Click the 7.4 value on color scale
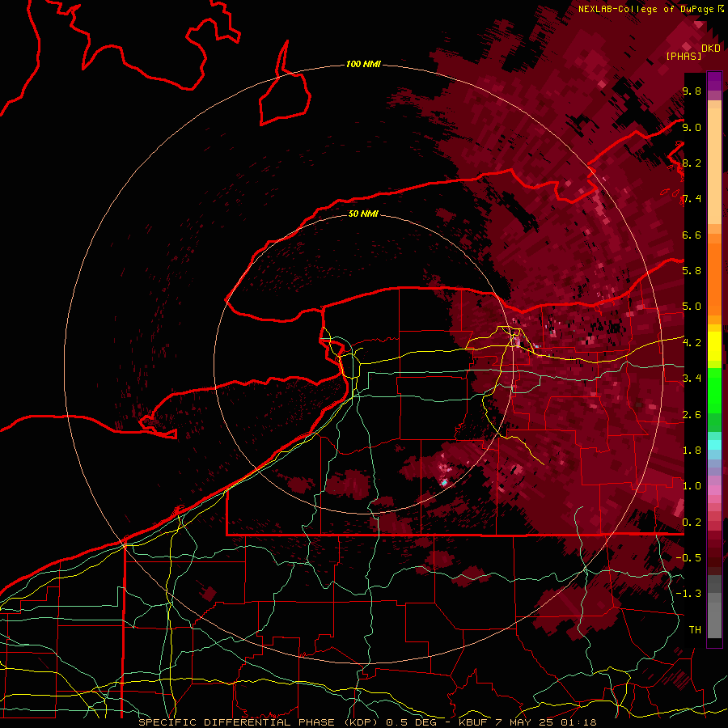The image size is (728, 728). click(x=692, y=199)
